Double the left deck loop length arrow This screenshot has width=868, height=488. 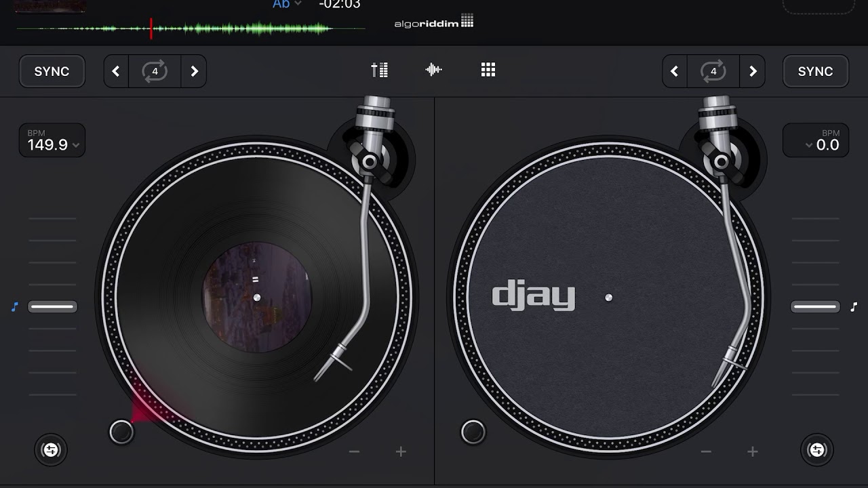tap(194, 71)
